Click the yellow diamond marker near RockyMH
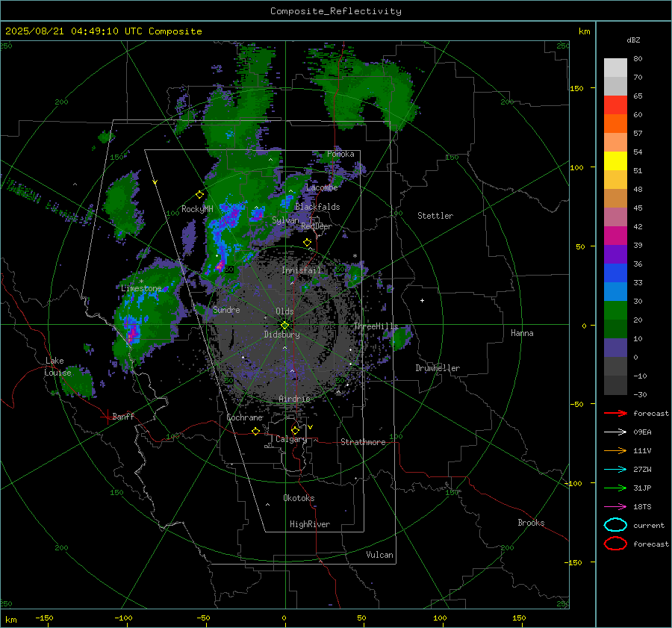Viewport: 672px width, 628px height. 199,195
